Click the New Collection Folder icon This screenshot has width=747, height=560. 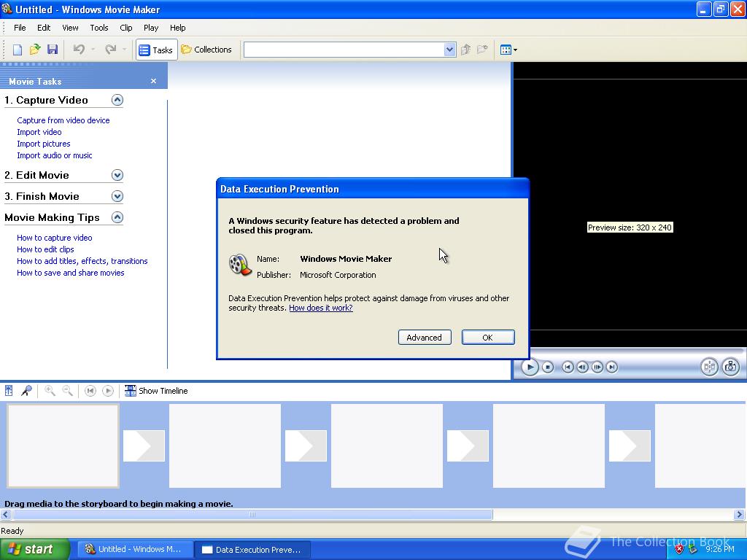482,50
